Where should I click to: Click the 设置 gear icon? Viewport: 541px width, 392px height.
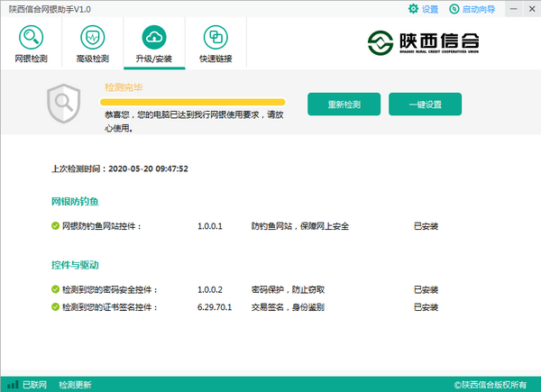pos(414,9)
